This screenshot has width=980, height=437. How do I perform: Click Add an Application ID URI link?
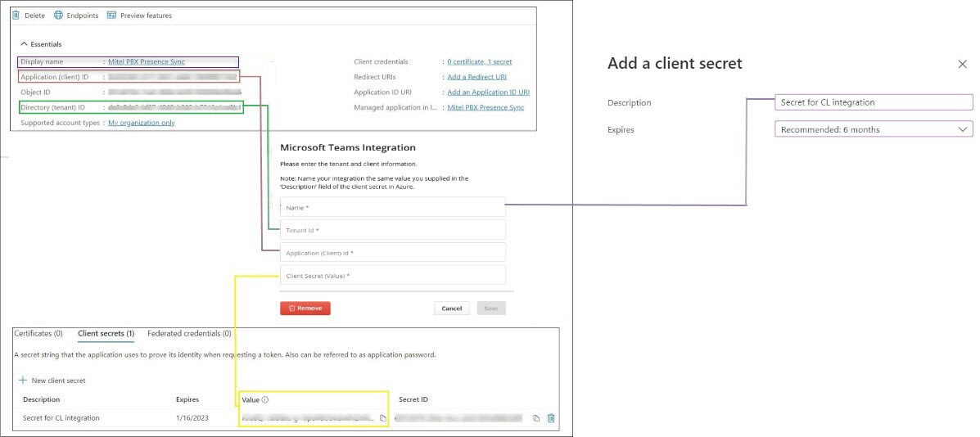click(489, 92)
